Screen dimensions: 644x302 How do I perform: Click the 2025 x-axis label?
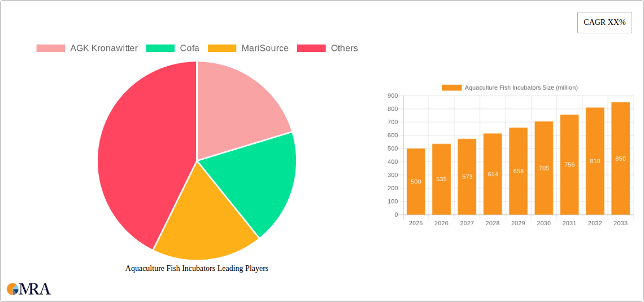tap(416, 223)
